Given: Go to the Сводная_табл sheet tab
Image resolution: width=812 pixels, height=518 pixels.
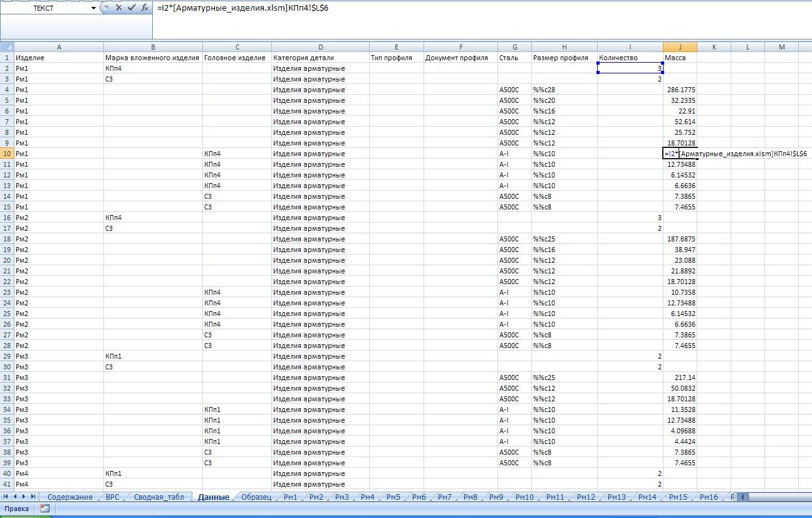Looking at the screenshot, I should click(x=159, y=497).
